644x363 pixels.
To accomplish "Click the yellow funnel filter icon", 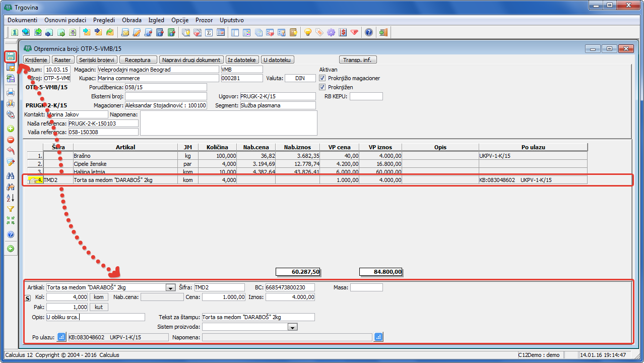I will (11, 209).
